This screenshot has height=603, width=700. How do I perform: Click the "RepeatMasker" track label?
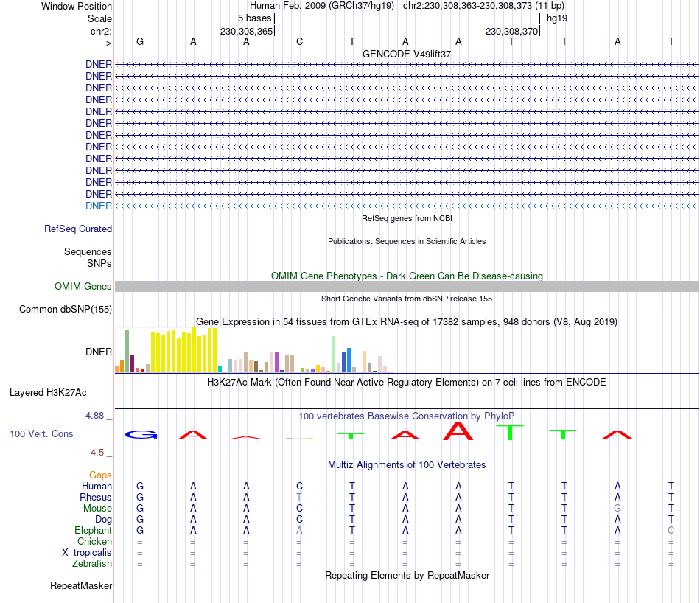click(81, 585)
